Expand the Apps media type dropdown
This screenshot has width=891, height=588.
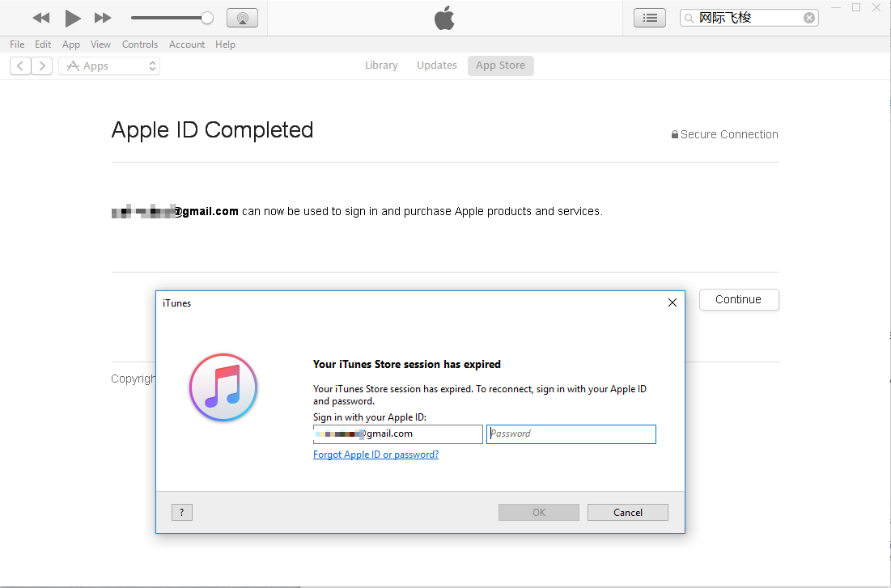pos(109,66)
